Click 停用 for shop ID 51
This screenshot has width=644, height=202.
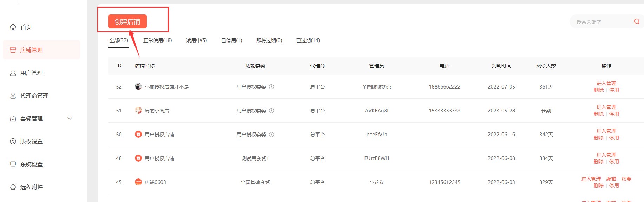click(614, 114)
